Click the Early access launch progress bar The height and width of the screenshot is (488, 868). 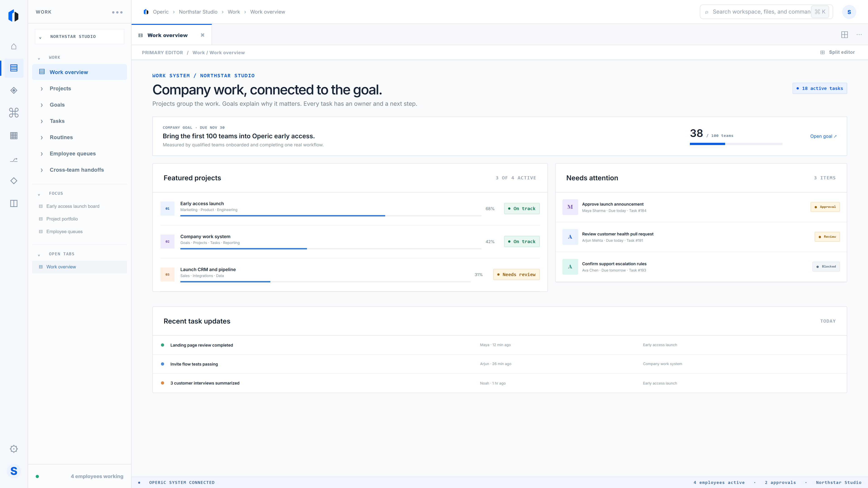(330, 216)
